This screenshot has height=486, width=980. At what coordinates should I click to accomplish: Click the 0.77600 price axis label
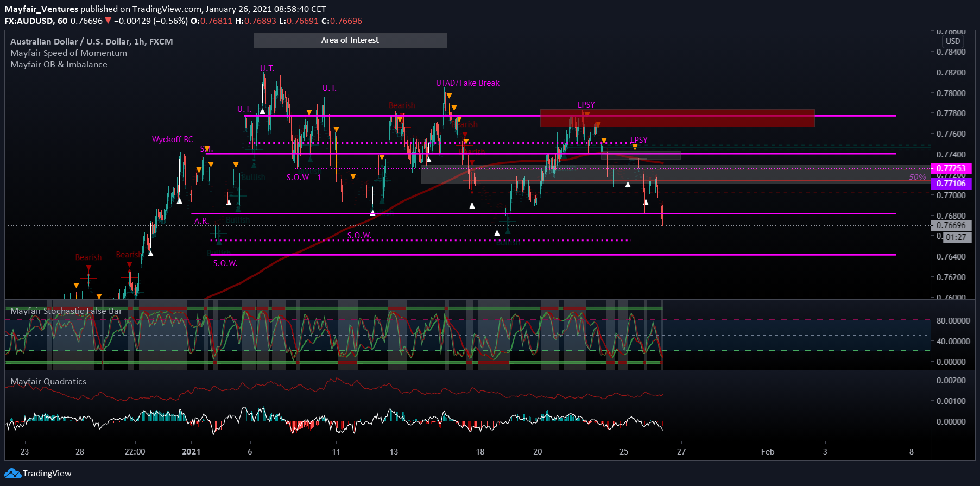point(951,134)
